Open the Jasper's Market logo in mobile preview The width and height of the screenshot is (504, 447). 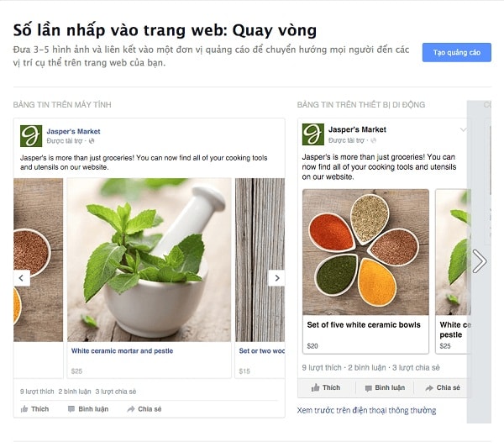(x=313, y=134)
